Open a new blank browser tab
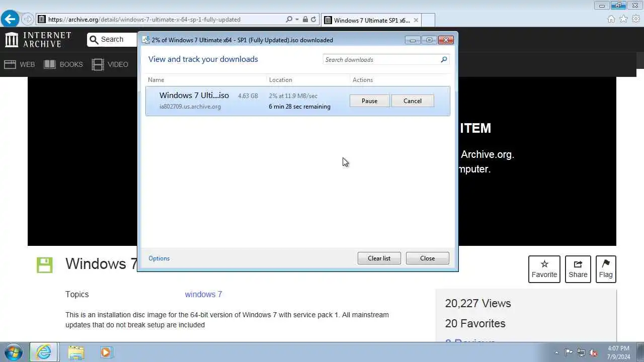Screen dimensions: 644x362 click(428, 20)
